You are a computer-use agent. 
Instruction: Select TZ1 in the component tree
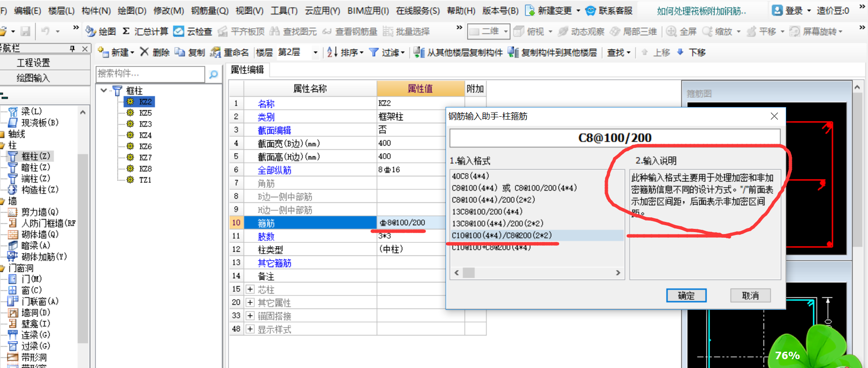[x=145, y=180]
